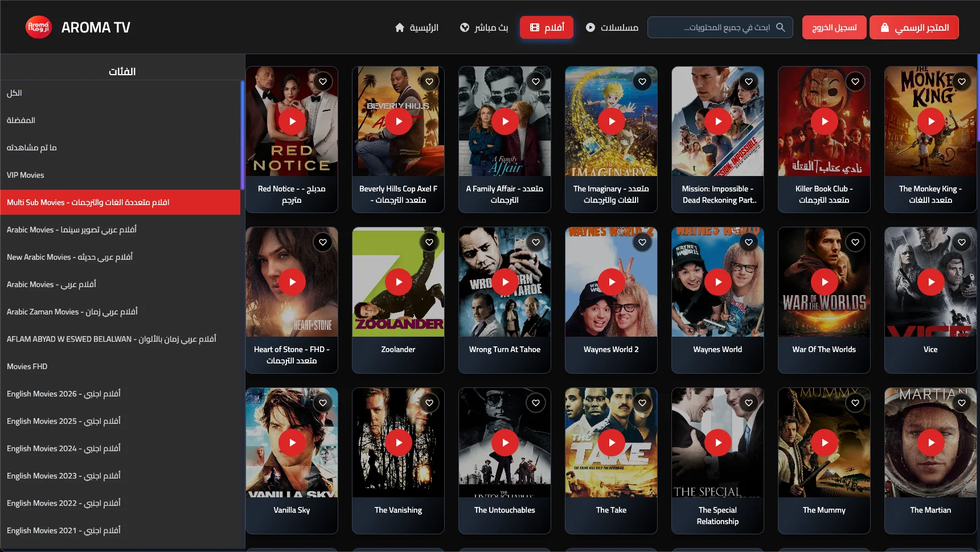Play The Vanishing movie
This screenshot has height=552, width=980.
tap(399, 443)
